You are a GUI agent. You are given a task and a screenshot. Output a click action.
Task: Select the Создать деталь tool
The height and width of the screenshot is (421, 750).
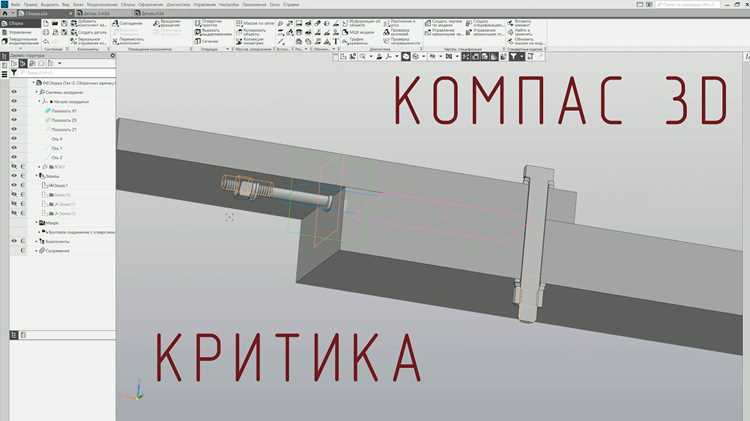coord(89,32)
